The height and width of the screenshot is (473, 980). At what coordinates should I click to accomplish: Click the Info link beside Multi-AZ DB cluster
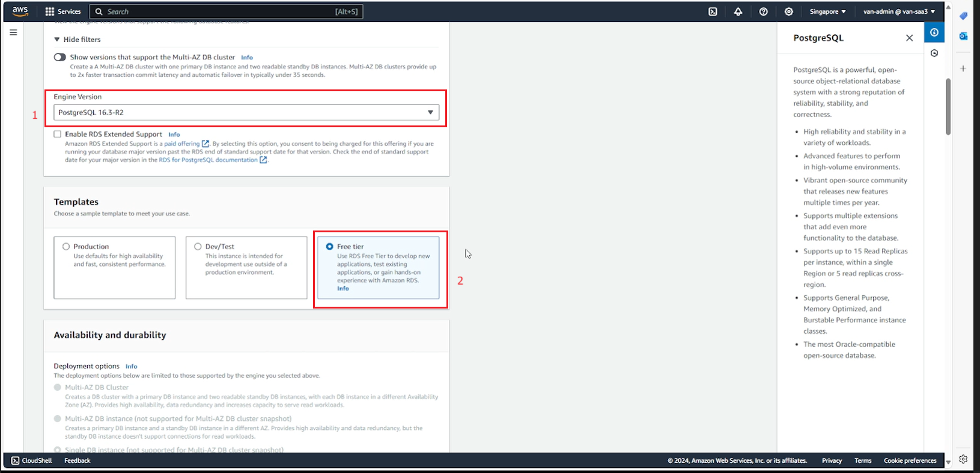pyautogui.click(x=247, y=58)
